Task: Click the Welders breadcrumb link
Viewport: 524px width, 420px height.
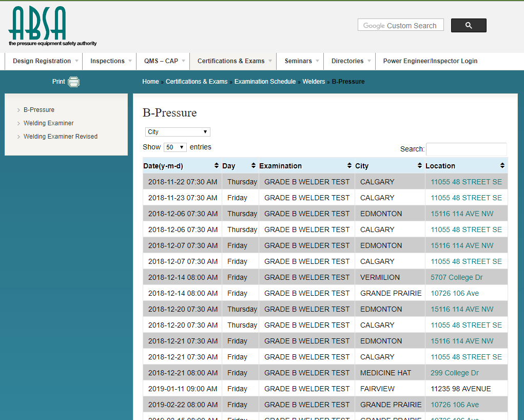Action: point(314,82)
